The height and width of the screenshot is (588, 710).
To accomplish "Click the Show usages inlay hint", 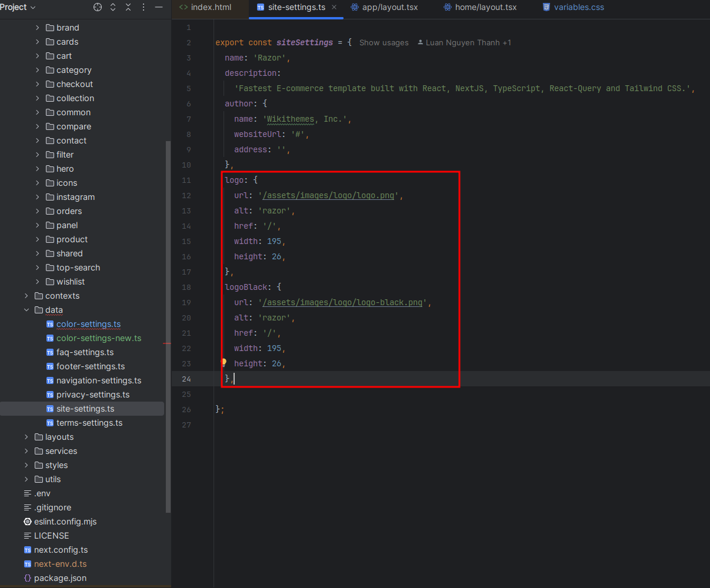I will click(384, 43).
